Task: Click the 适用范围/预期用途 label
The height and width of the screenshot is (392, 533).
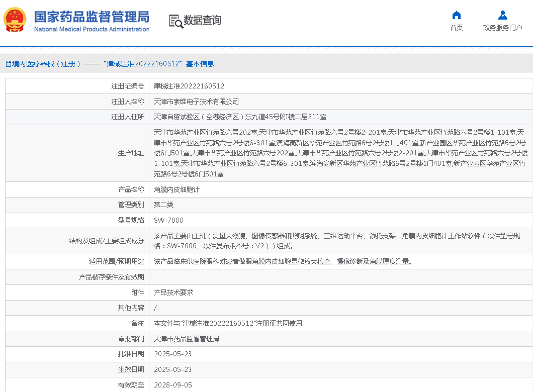Action: pos(116,261)
